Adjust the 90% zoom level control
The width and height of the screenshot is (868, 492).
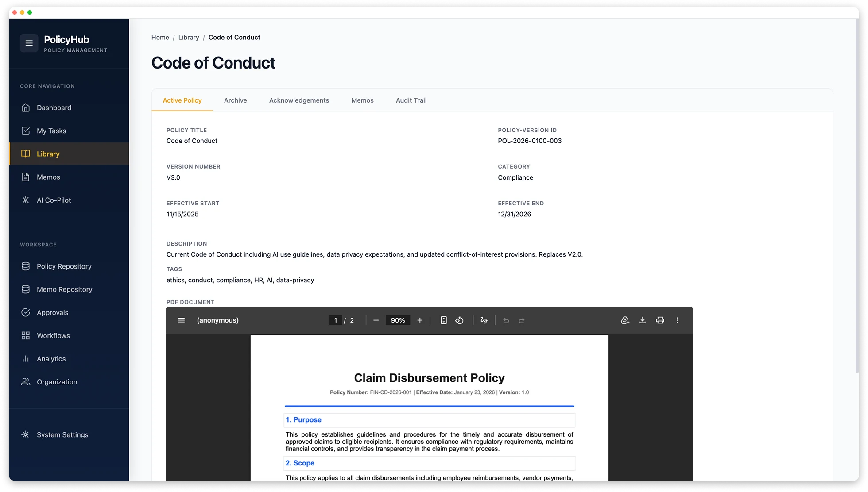(x=397, y=320)
